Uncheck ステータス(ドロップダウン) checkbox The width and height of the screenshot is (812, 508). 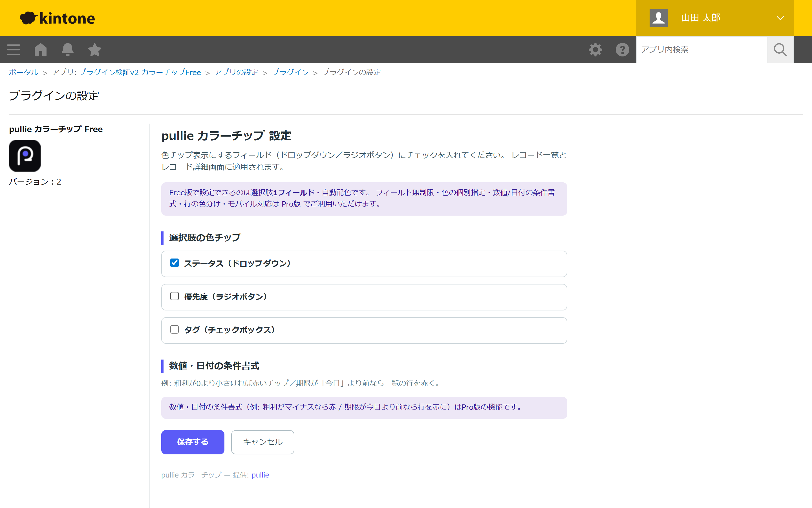(x=175, y=263)
